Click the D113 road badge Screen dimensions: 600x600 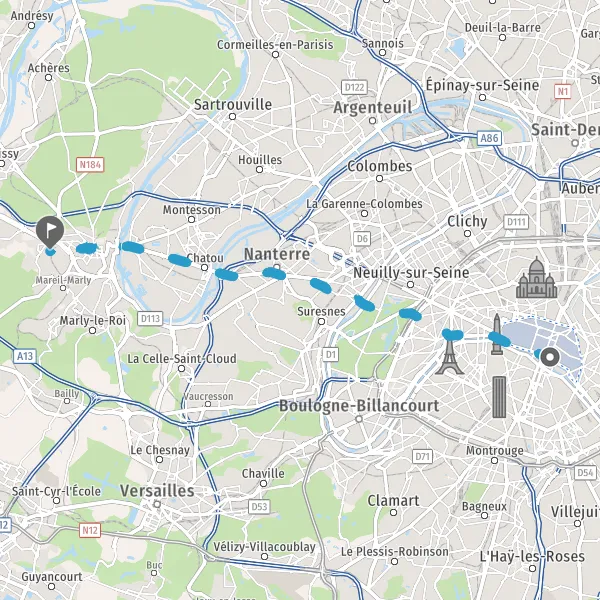pos(150,318)
